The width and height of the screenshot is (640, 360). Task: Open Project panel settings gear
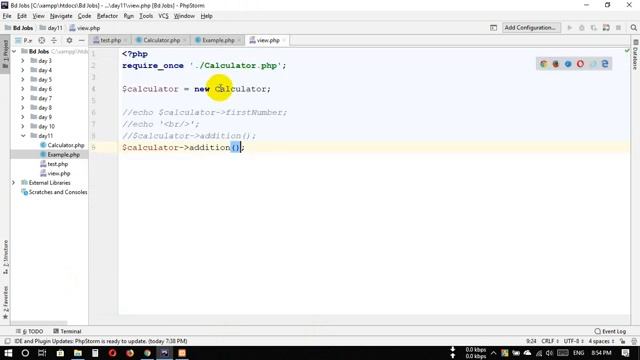tap(69, 40)
